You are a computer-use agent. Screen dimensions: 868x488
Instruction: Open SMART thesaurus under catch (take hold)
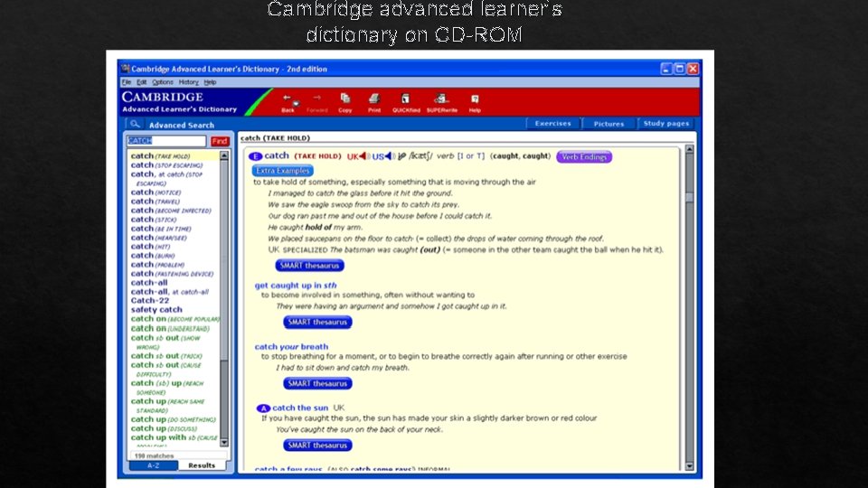tap(309, 266)
